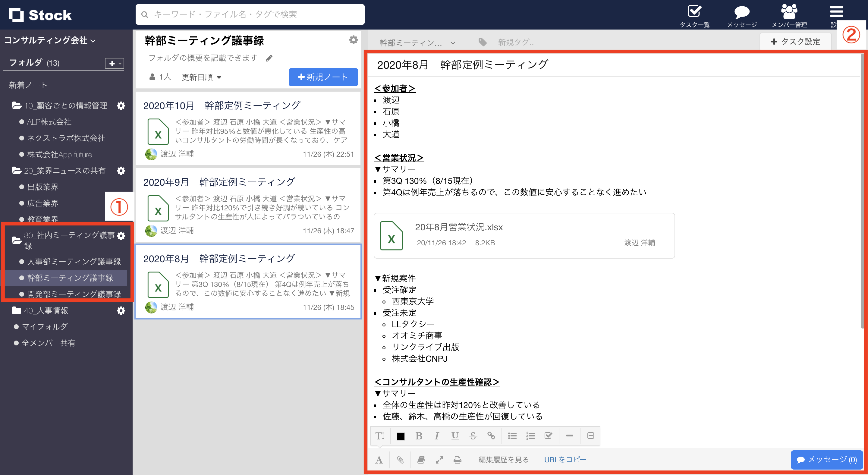Open 人事部ミーティング議事録 folder

click(74, 261)
